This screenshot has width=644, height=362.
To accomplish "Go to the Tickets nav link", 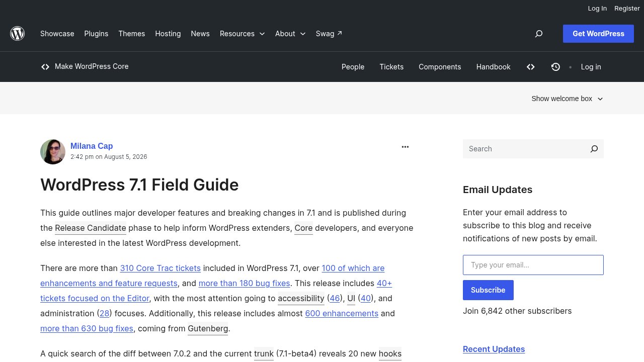I will [391, 67].
